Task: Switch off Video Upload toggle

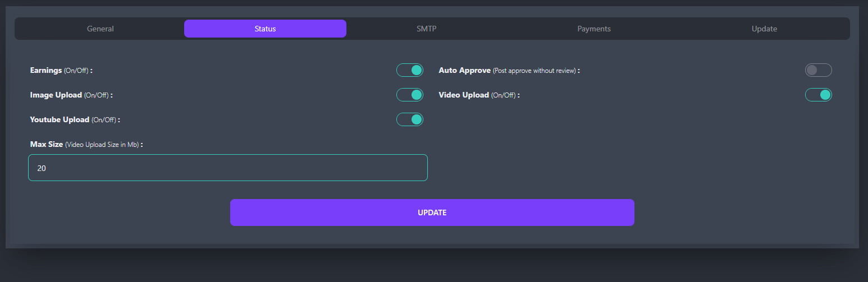Action: pos(818,95)
